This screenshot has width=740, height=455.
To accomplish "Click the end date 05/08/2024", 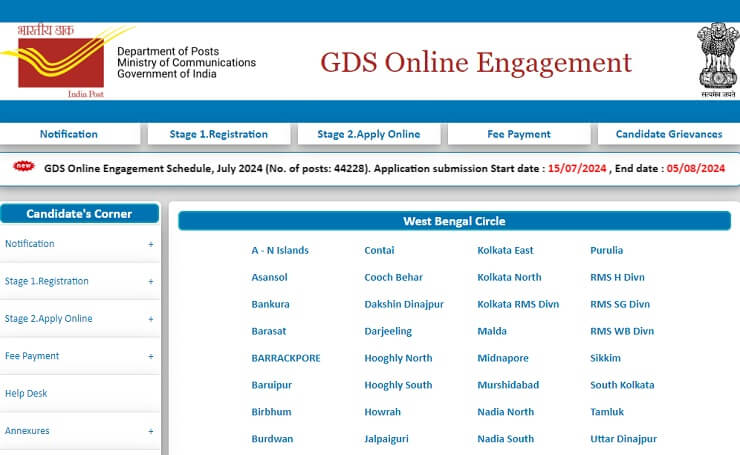I will click(696, 169).
